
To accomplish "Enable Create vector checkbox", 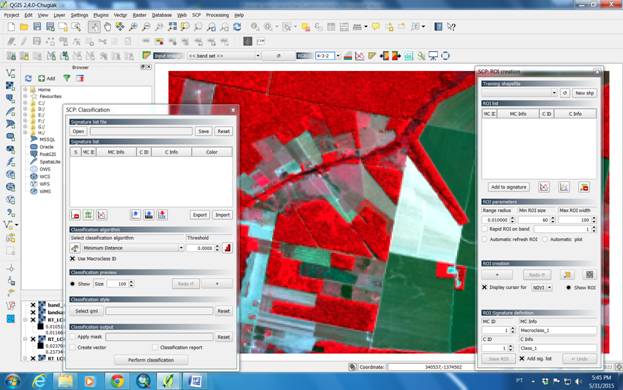I will click(73, 348).
